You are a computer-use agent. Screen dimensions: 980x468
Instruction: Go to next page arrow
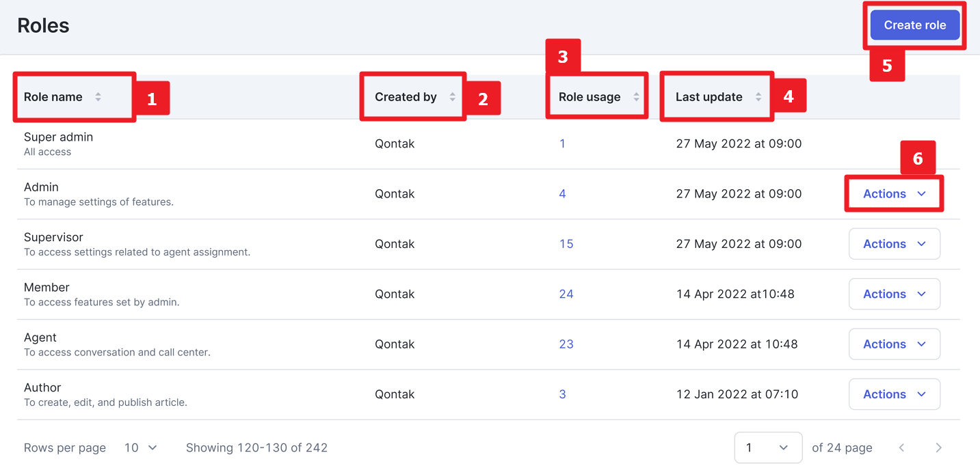[x=938, y=448]
